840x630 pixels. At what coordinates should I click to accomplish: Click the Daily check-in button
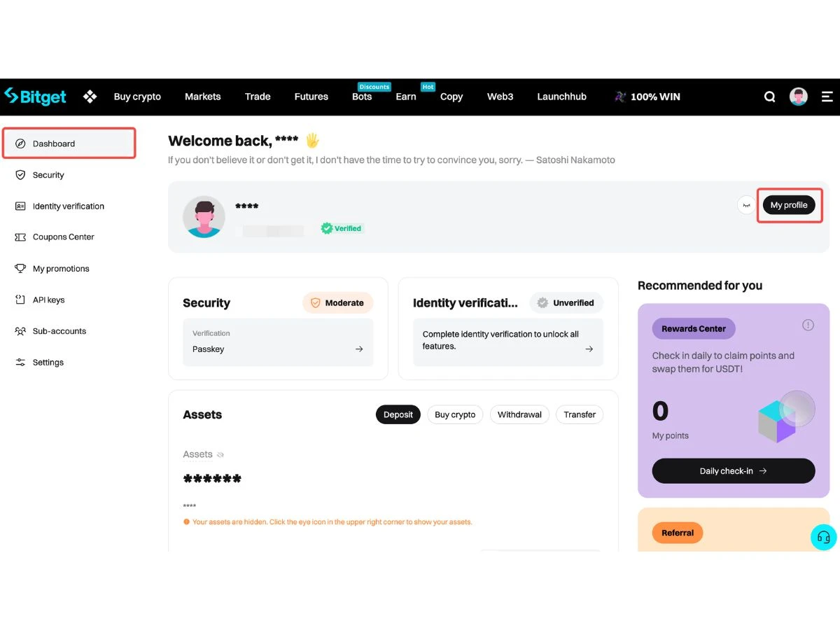coord(734,471)
